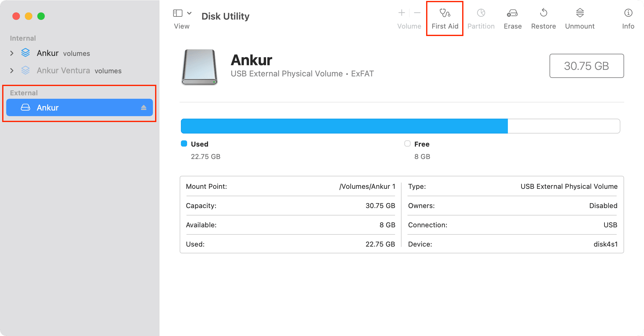Screen dimensions: 644x336
Task: Run First Aid on the selected disk
Action: [x=445, y=19]
